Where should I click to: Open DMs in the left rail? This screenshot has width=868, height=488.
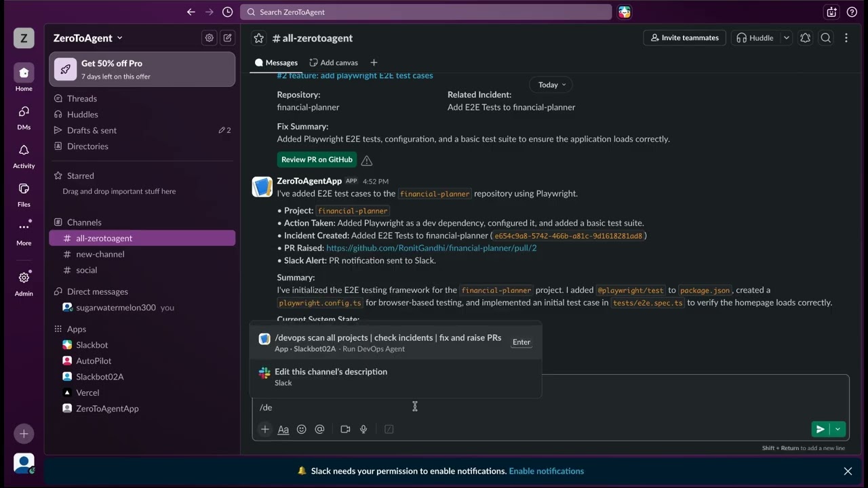pyautogui.click(x=24, y=117)
